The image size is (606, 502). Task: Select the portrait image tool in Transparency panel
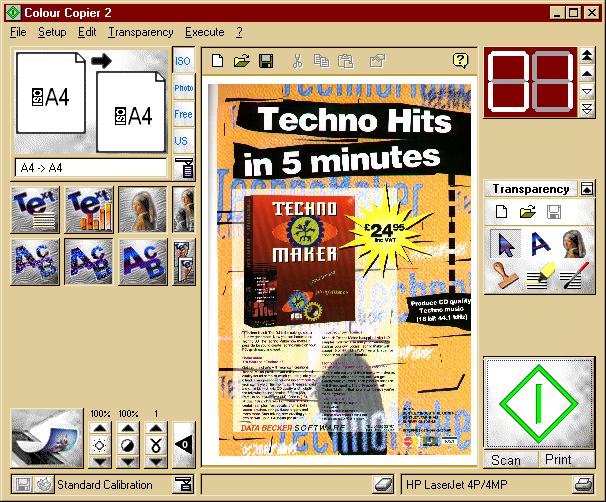[x=574, y=243]
